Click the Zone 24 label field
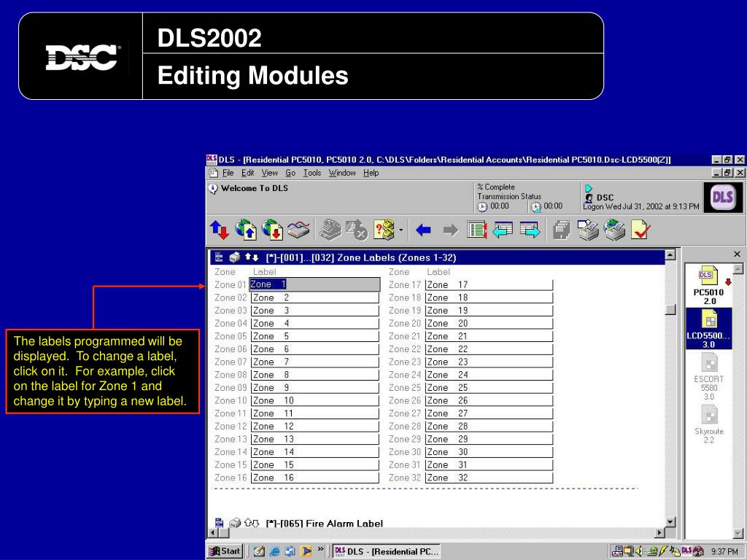This screenshot has height=560, width=747. (x=489, y=375)
